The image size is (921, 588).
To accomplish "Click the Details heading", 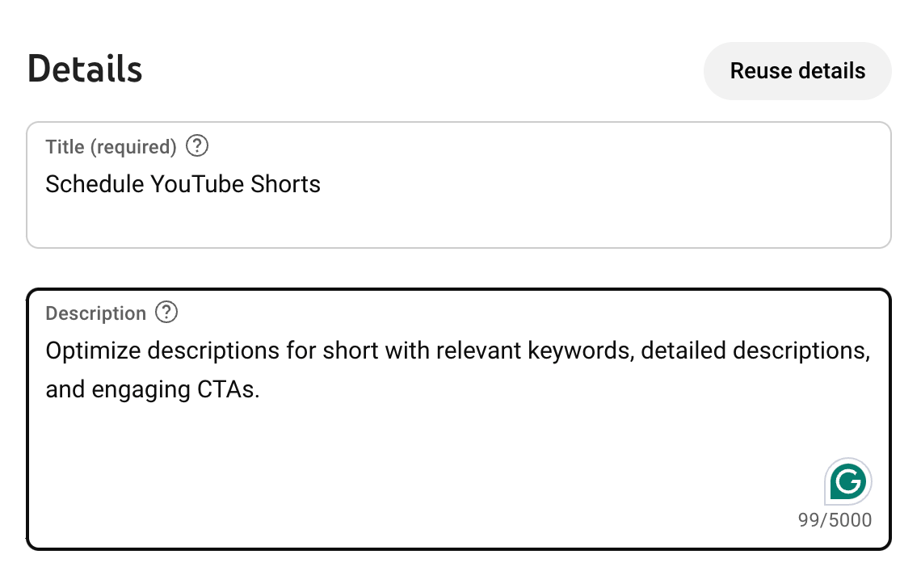I will (85, 69).
